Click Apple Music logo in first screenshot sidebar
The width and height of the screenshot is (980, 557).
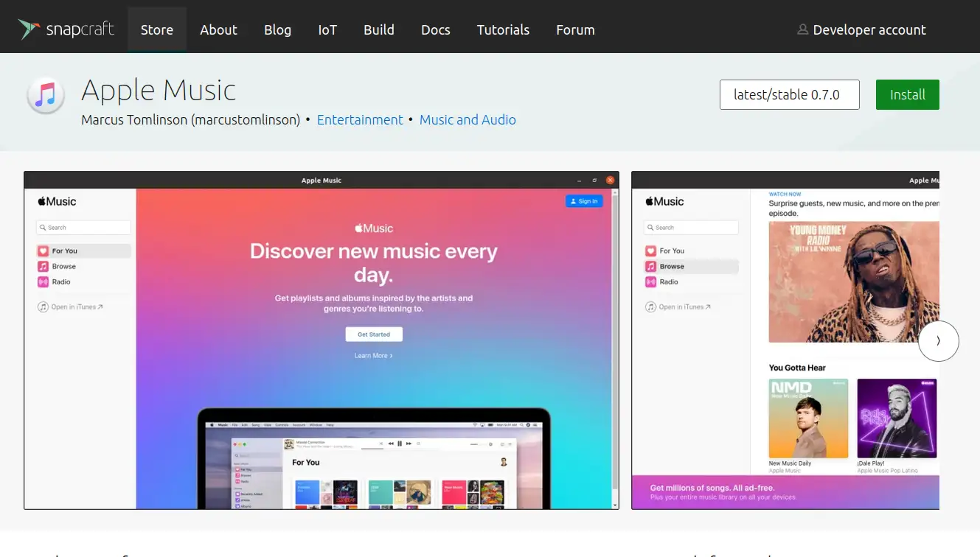(x=57, y=201)
